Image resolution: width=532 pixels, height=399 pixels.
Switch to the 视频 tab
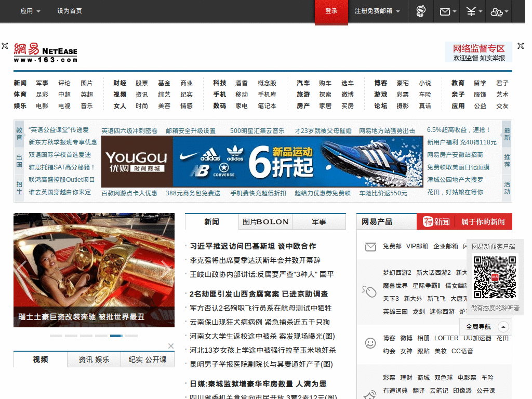click(41, 360)
